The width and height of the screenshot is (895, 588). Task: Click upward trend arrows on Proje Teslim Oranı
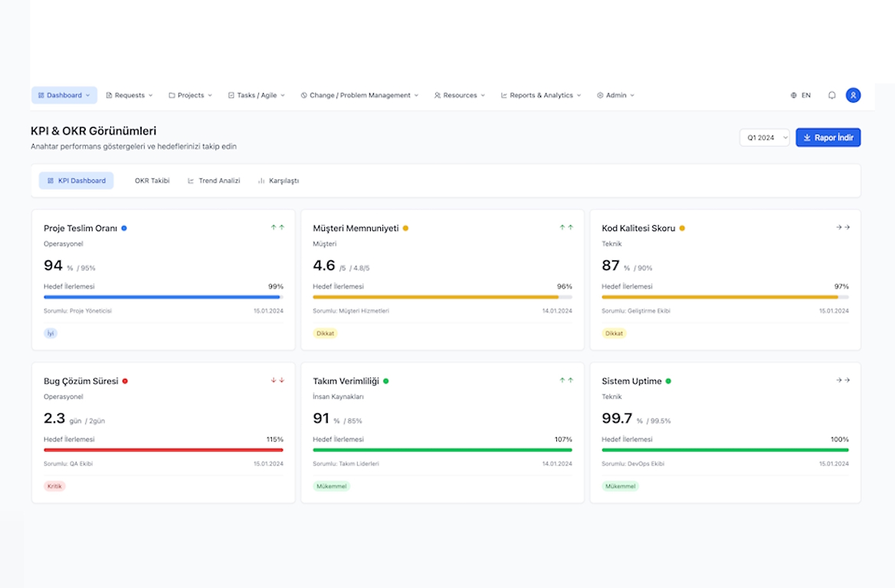point(277,227)
